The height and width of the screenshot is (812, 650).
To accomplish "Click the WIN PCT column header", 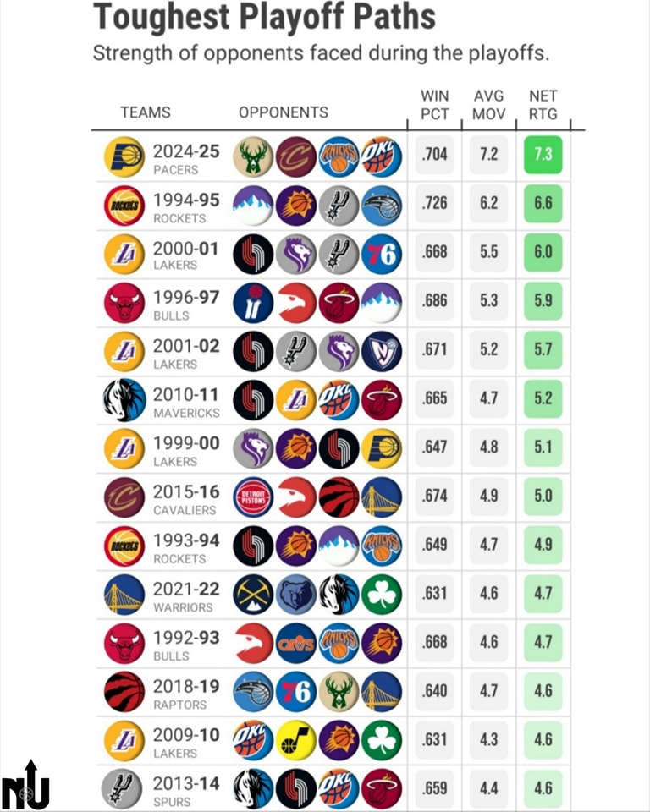I will pos(434,105).
